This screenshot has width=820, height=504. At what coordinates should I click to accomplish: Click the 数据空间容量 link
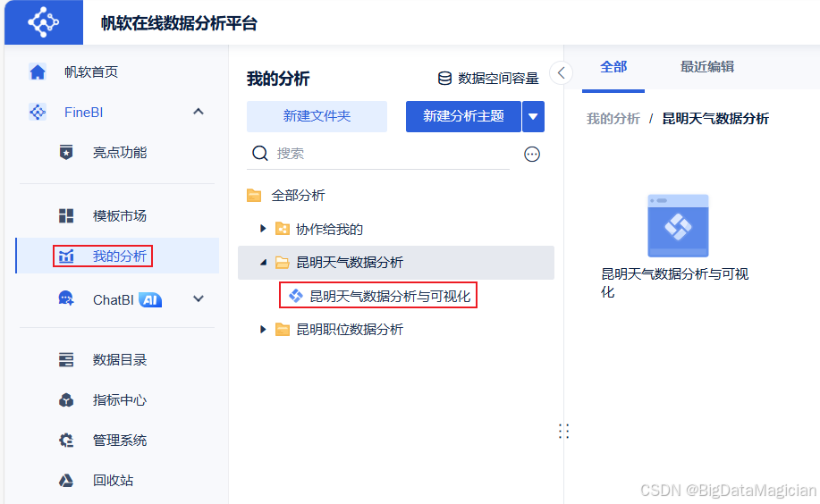pyautogui.click(x=498, y=79)
